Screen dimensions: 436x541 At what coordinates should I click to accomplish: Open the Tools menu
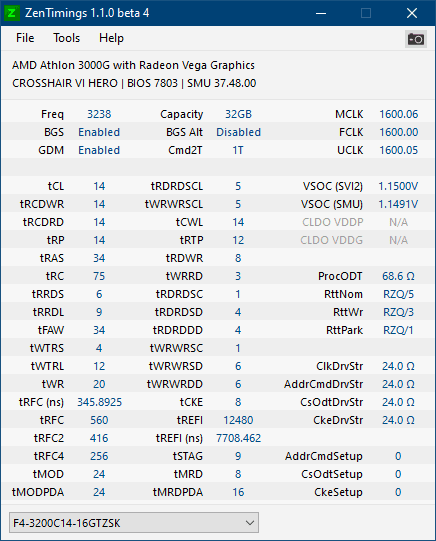pos(67,38)
